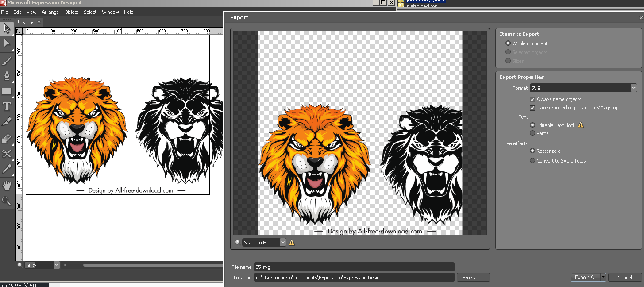Viewport: 644px width, 287px height.
Task: Open the Select menu
Action: [90, 12]
